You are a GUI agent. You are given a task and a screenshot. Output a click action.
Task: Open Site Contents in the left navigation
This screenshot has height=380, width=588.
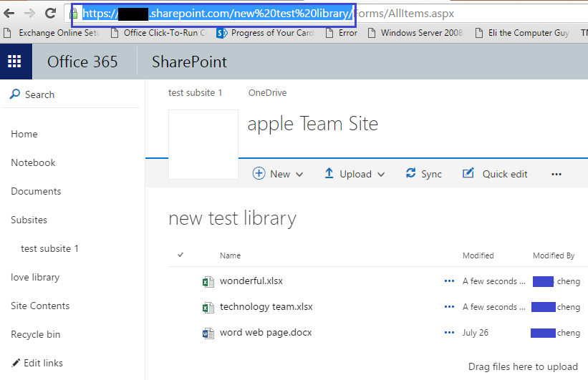(x=40, y=306)
